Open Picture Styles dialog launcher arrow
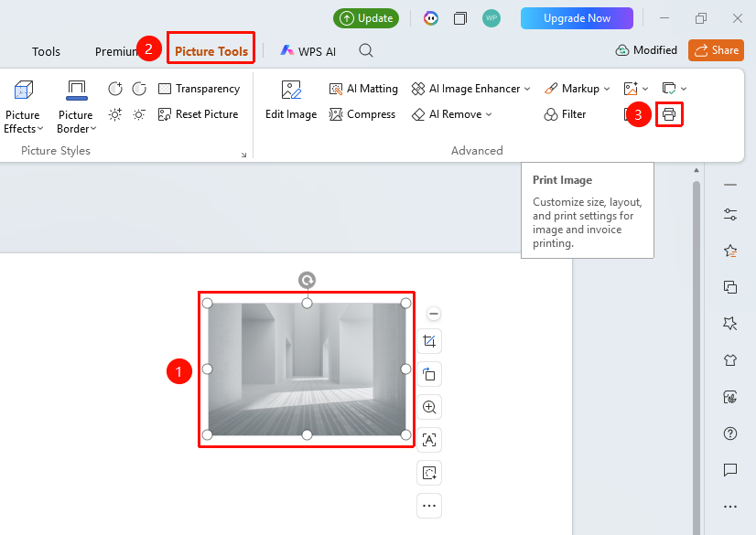This screenshot has width=756, height=535. click(244, 155)
